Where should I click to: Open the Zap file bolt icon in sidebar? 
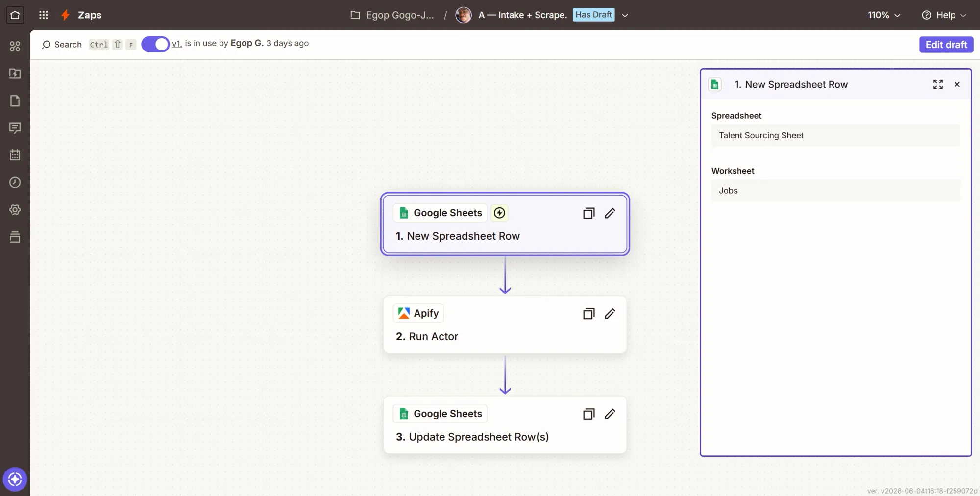click(x=15, y=74)
